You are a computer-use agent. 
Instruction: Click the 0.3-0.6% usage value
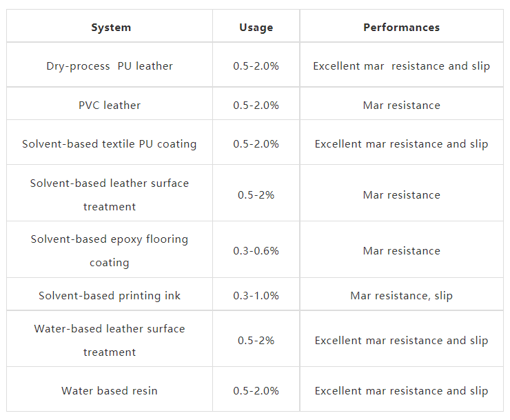click(x=256, y=251)
